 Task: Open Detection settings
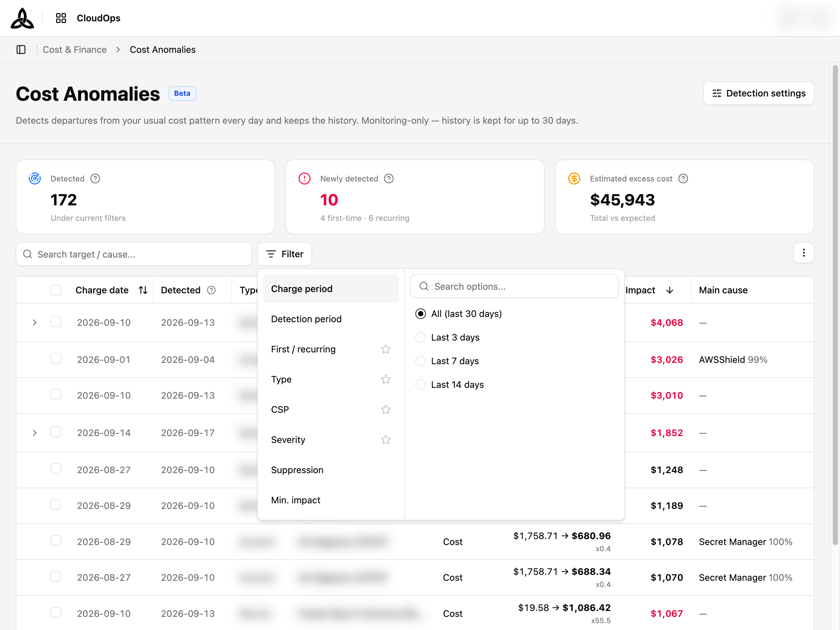pos(758,94)
